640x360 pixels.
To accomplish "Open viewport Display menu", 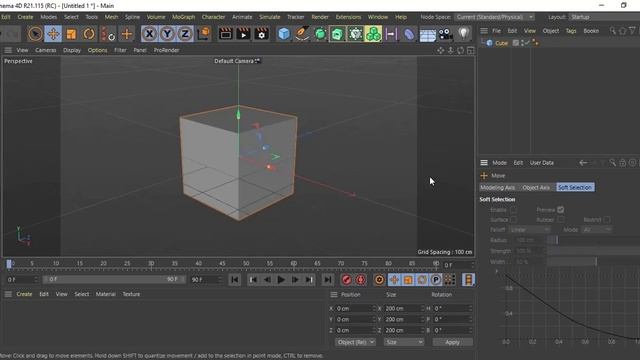I will tap(72, 50).
